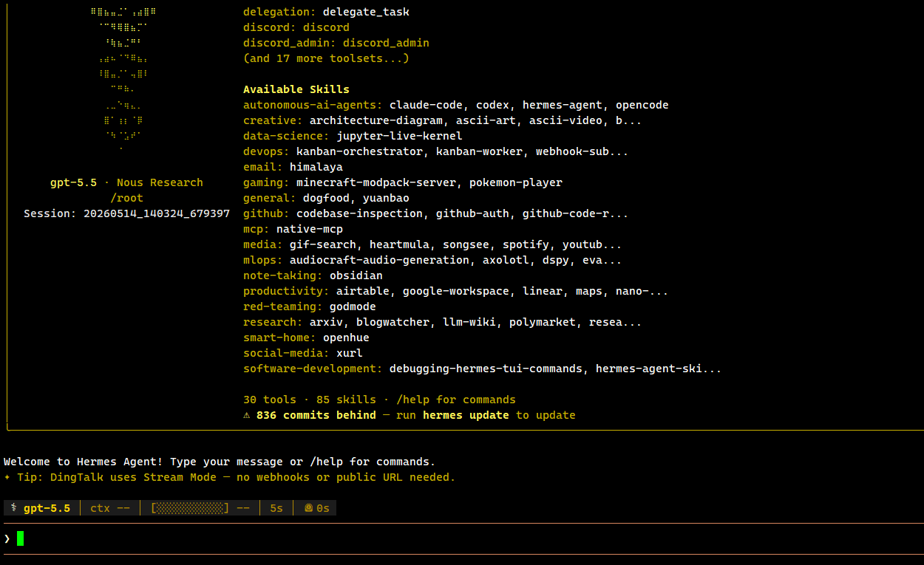This screenshot has width=924, height=565.
Task: Click 'google-workspace' in productivity row
Action: click(456, 291)
